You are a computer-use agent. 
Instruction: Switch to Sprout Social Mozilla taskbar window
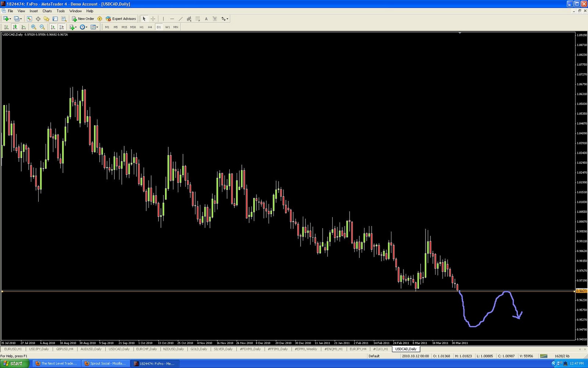coord(105,364)
